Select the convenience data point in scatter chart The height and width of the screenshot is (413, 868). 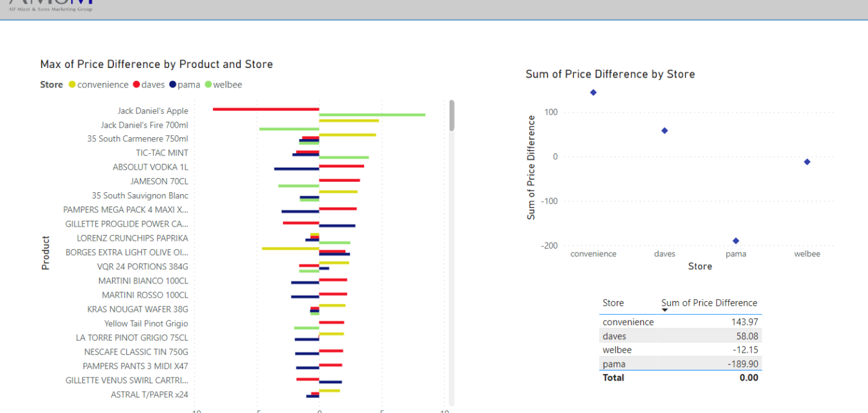593,93
